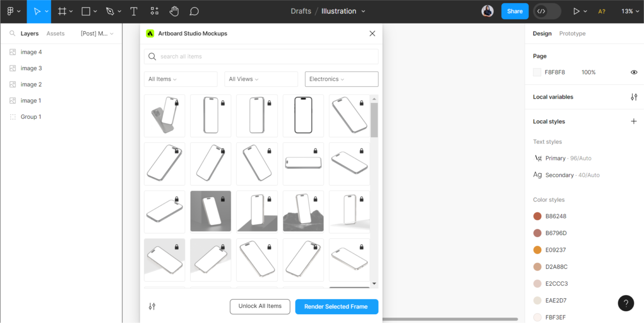Select the Pencil tool
This screenshot has height=323, width=644.
point(110,11)
